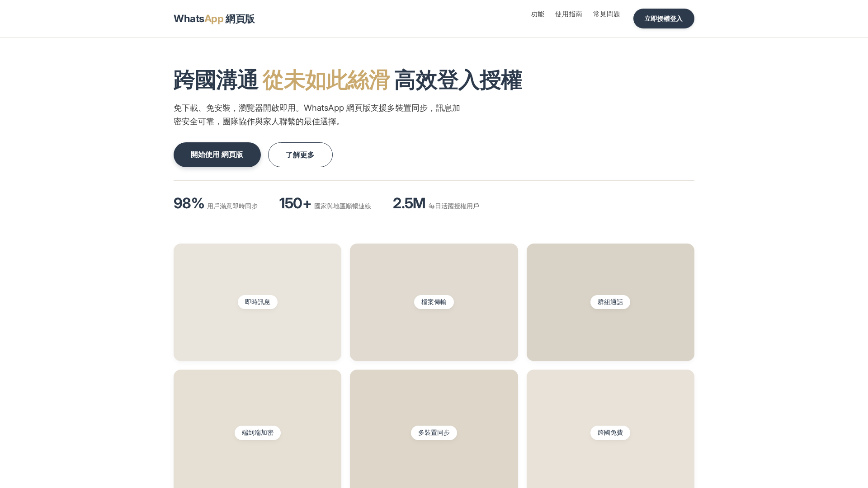
Task: Select the 即時訊息 feature card
Action: 257,302
